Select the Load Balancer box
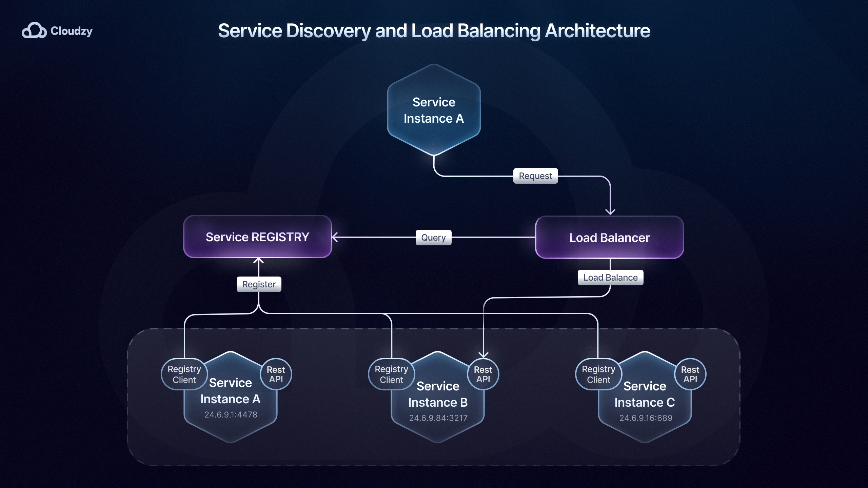Screen dimensions: 868x488 point(609,237)
